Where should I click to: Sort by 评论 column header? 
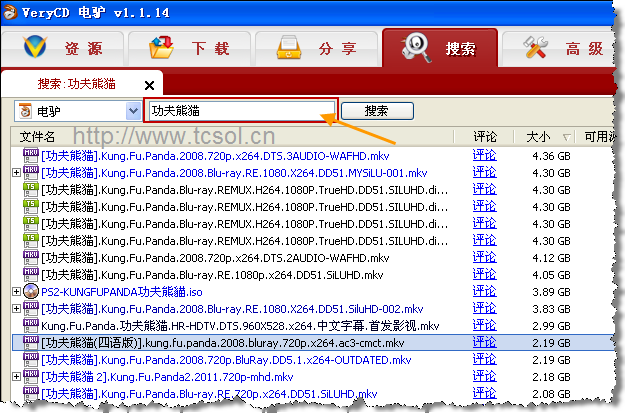point(485,137)
